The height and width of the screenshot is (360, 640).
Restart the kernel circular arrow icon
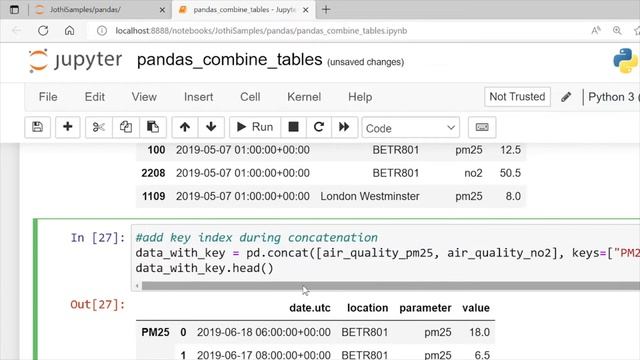coord(319,127)
